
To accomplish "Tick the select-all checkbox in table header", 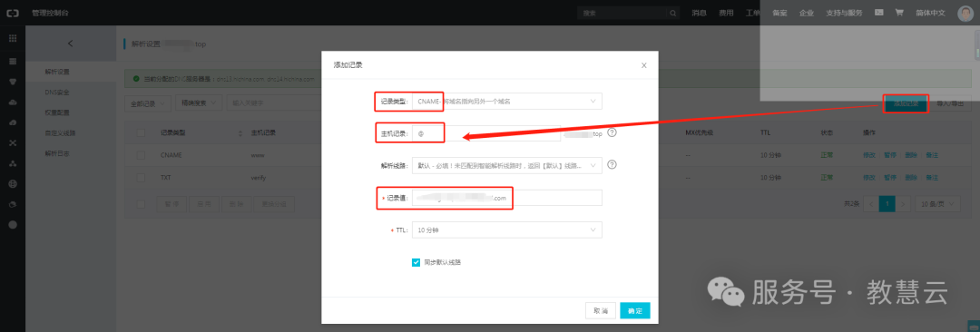I will tap(141, 133).
